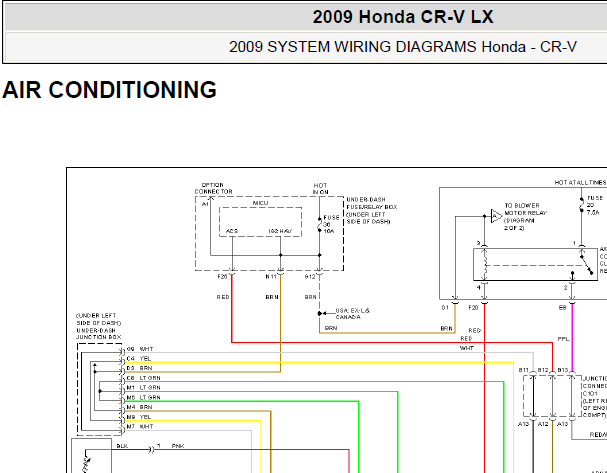Click the relay coil symbol at terminal 3
This screenshot has height=473, width=607.
(x=484, y=264)
